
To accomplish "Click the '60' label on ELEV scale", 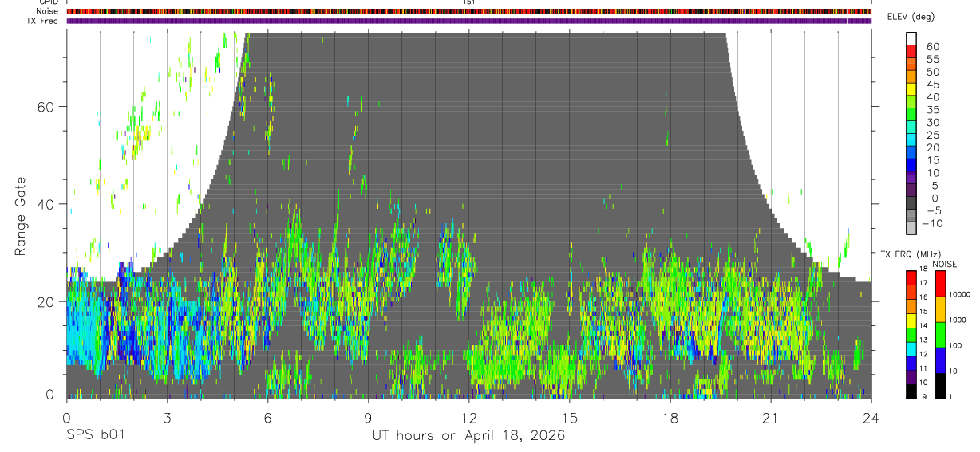I will (x=931, y=46).
